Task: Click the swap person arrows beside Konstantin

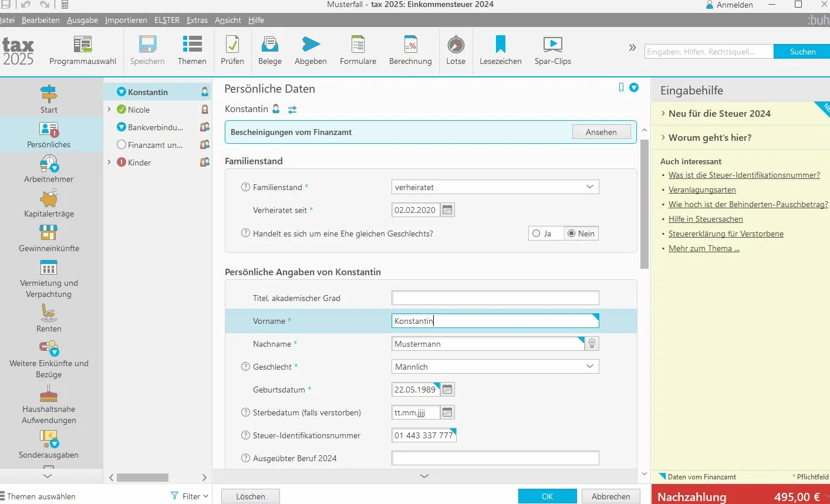Action: (292, 110)
